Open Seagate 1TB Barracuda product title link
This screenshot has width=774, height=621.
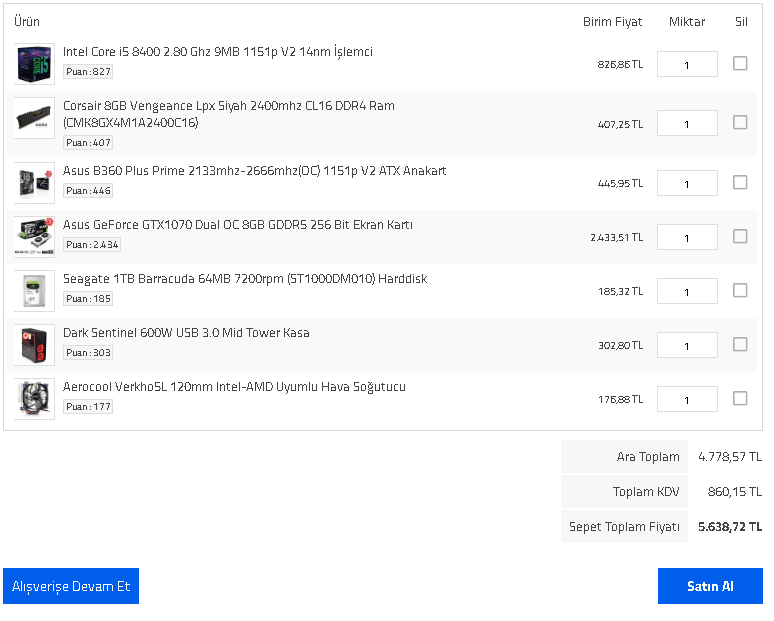click(245, 279)
